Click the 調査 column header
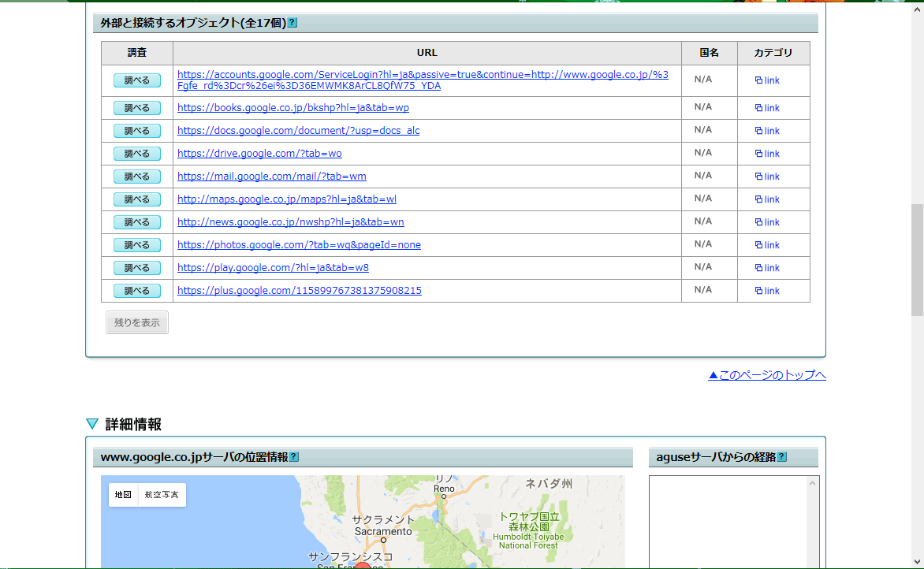The image size is (924, 569). pos(136,53)
